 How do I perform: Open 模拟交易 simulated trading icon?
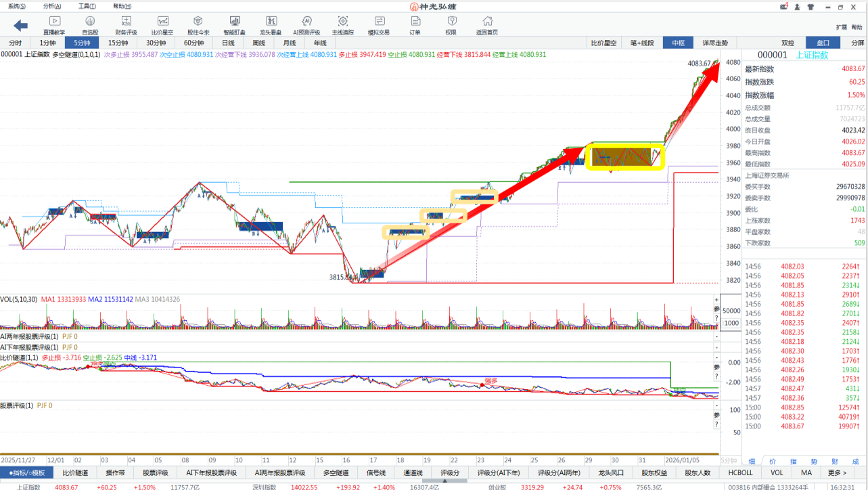[379, 26]
